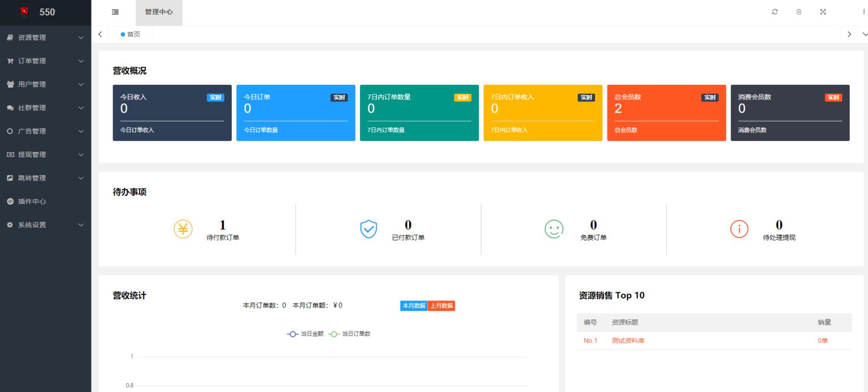Click the 社群管理 chat icon in sidebar
This screenshot has width=868, height=392.
tap(10, 107)
